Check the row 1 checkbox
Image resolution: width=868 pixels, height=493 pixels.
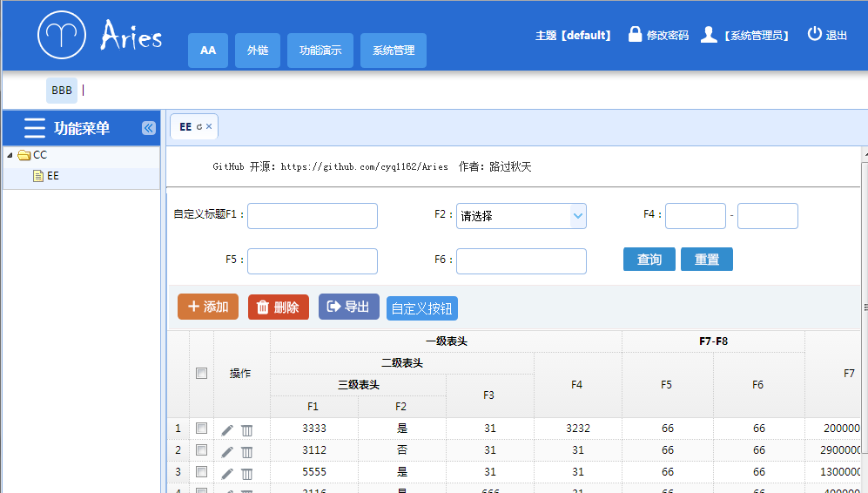tap(201, 429)
